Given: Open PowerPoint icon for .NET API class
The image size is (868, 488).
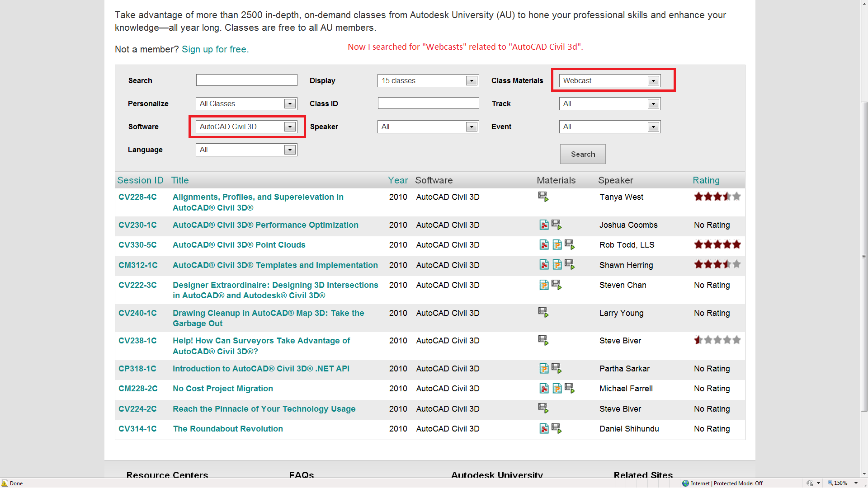Looking at the screenshot, I should (x=544, y=369).
